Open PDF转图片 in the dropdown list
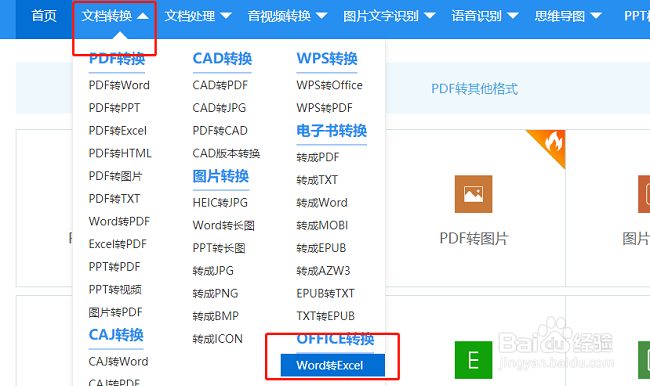650x386 pixels. (115, 176)
